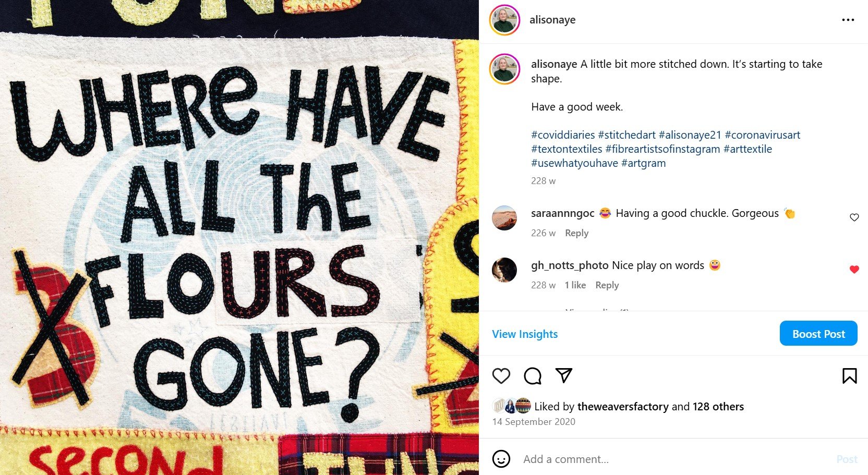Open View Insights link
The height and width of the screenshot is (475, 868).
[525, 334]
